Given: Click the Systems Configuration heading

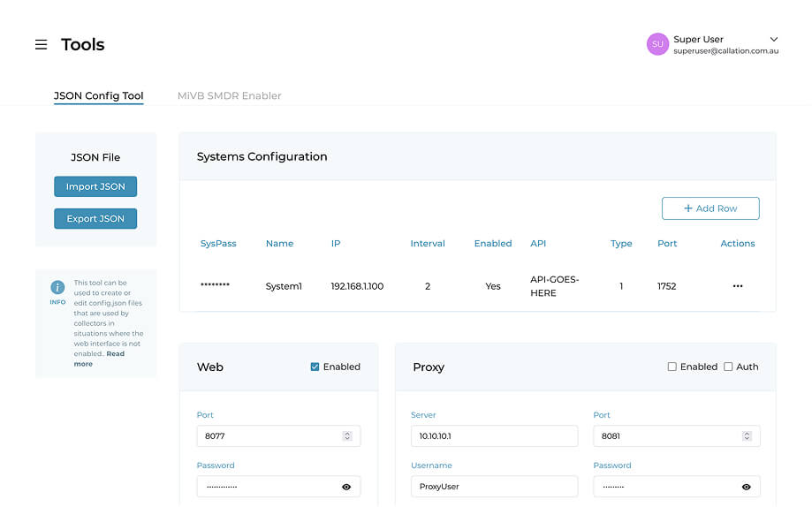Looking at the screenshot, I should point(262,156).
